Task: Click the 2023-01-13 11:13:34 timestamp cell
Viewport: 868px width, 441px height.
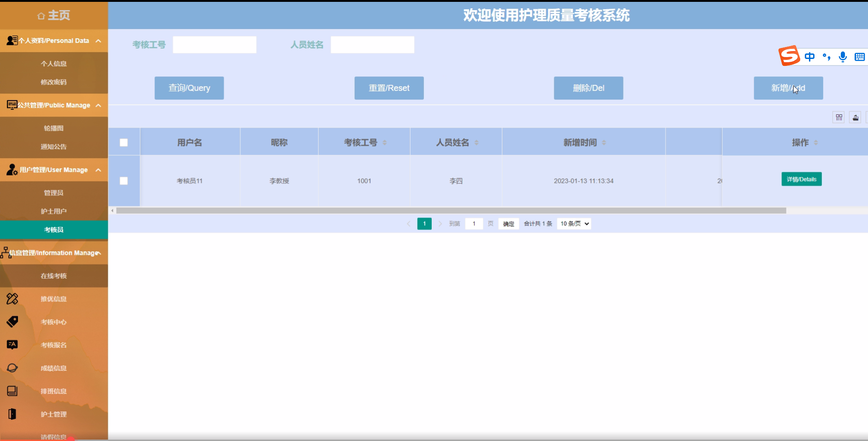Action: click(583, 181)
